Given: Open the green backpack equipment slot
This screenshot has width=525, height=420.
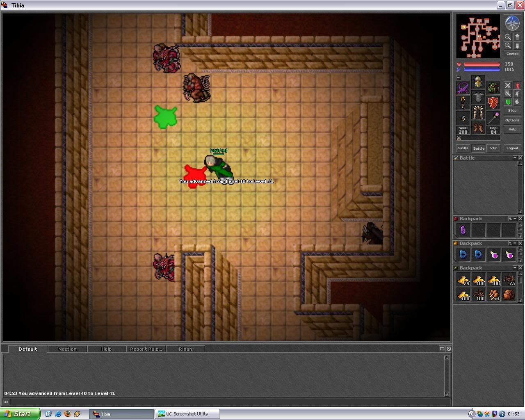Looking at the screenshot, I should (x=493, y=88).
